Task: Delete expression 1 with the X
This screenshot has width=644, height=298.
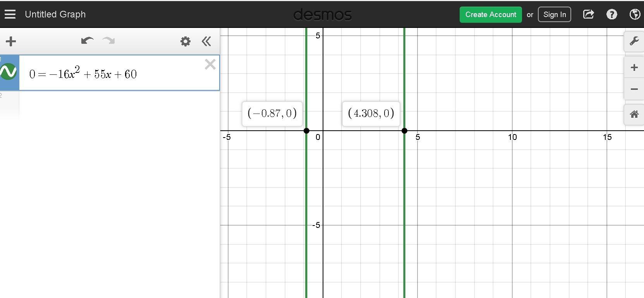Action: (210, 64)
